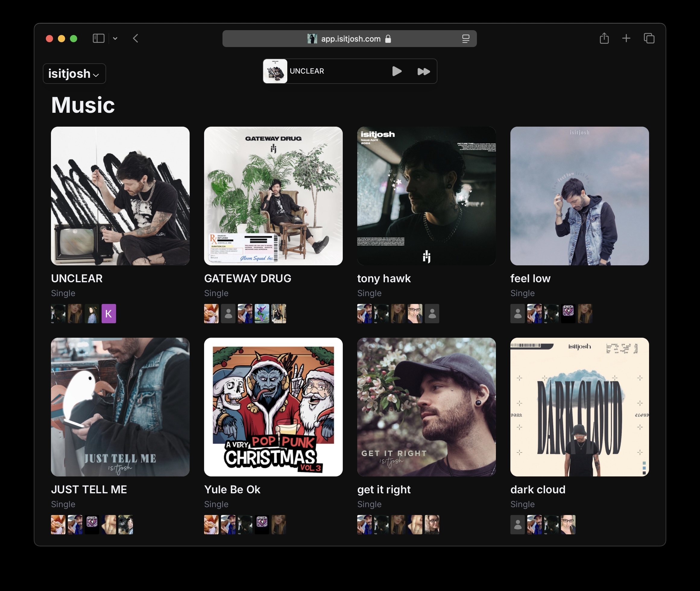Click the grey placeholder avatar under GATEWAY DRUG

(229, 314)
